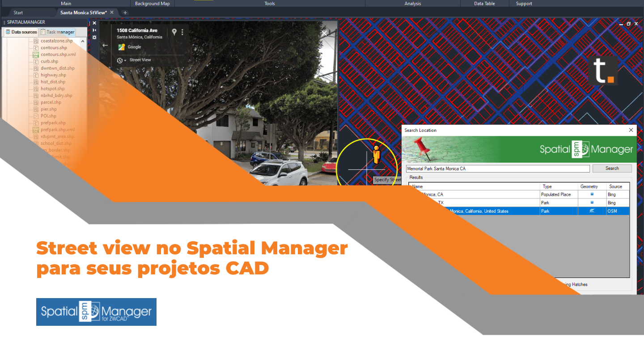The width and height of the screenshot is (644, 362).
Task: Click the Search button
Action: (612, 168)
